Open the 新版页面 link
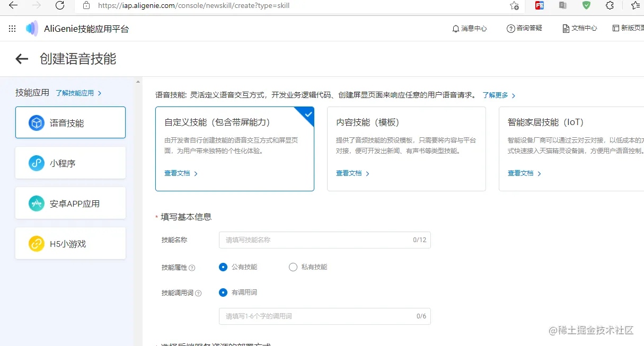This screenshot has width=644, height=346. 628,29
